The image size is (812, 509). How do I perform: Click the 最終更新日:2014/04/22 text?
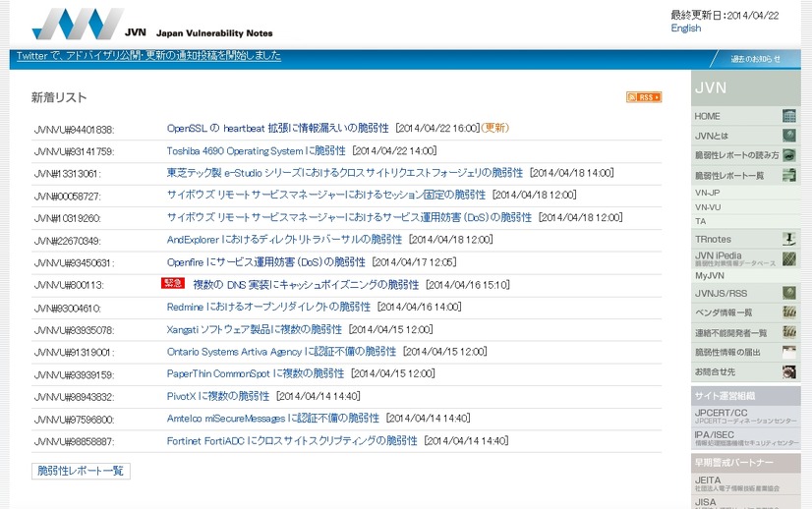pos(725,16)
